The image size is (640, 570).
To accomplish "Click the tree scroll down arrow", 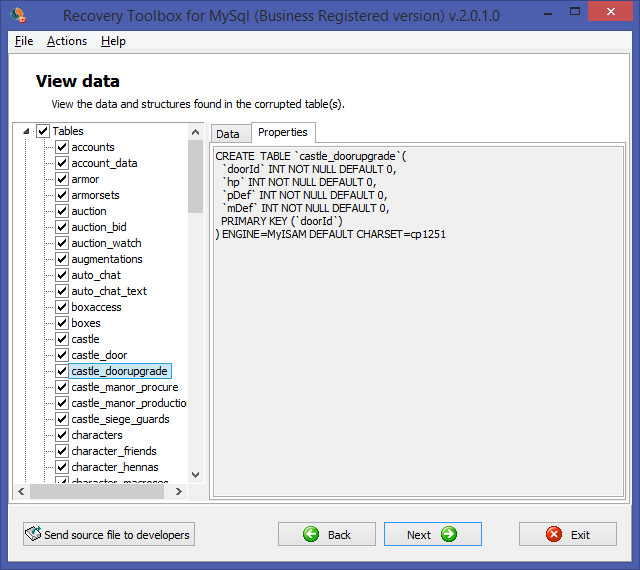I will coord(196,474).
